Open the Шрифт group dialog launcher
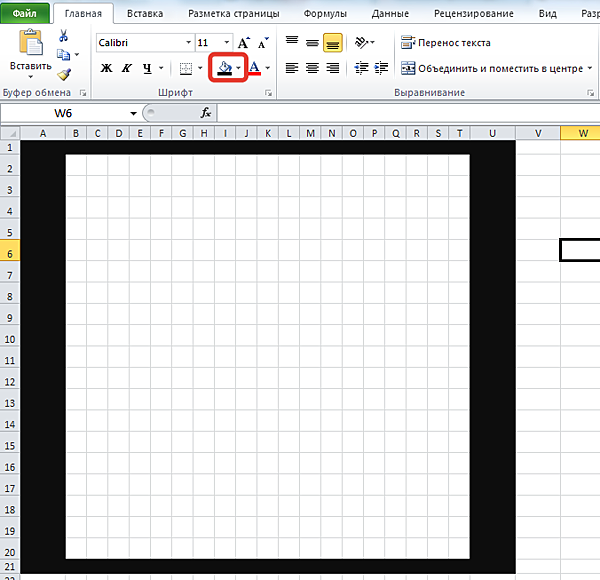 [x=269, y=93]
